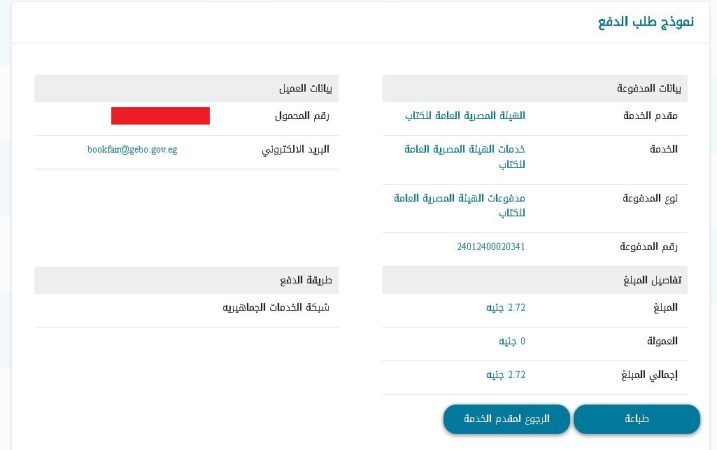
Task: Click the رقم المدفوعة label
Action: 648,246
